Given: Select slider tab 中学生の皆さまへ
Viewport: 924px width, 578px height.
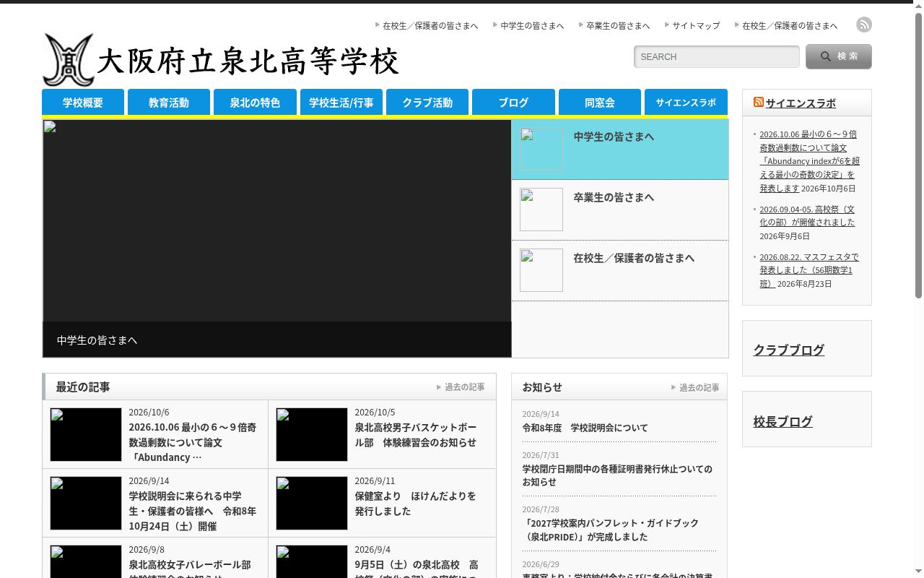Looking at the screenshot, I should 620,150.
